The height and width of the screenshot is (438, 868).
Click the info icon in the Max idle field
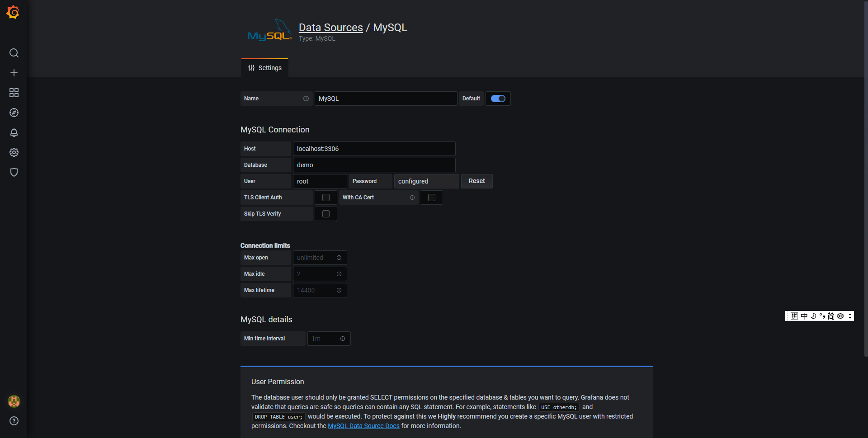coord(339,274)
